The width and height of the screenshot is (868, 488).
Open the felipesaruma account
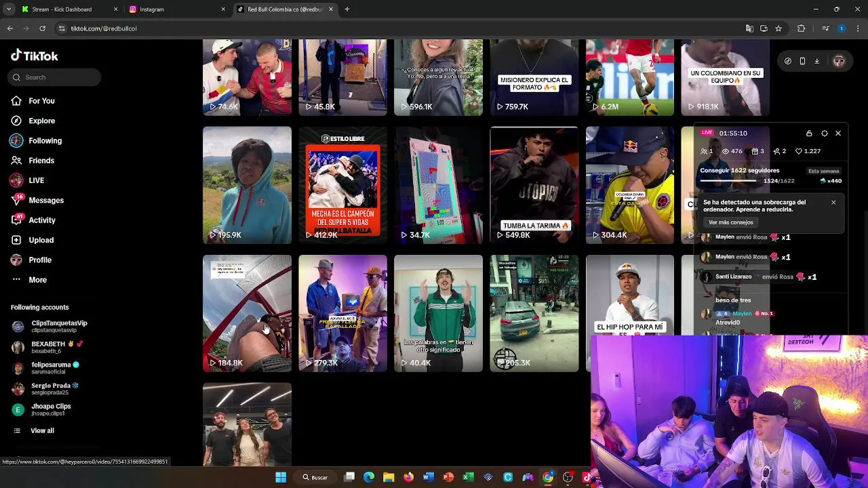pos(45,368)
